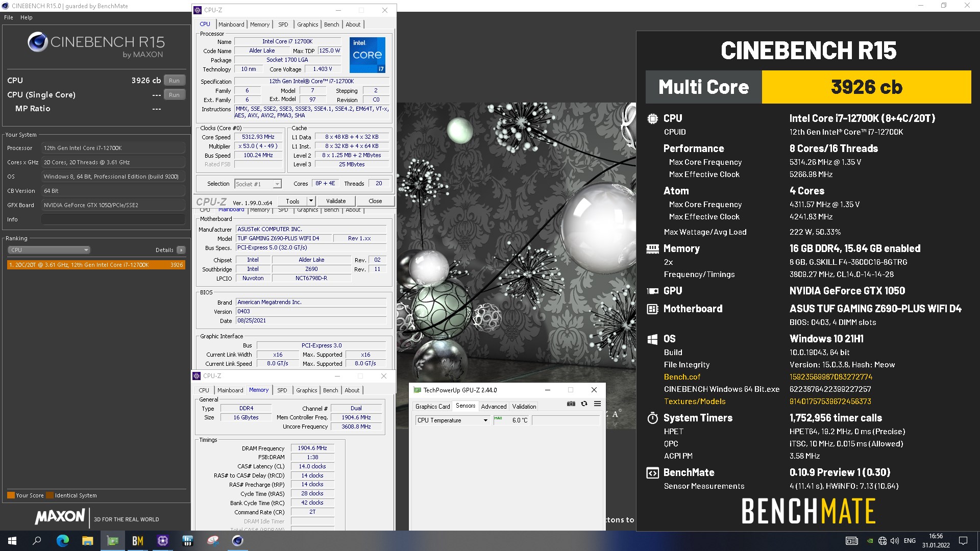The image size is (980, 551).
Task: Open Graphics tab in the Memory CPU-Z window
Action: [x=306, y=390]
